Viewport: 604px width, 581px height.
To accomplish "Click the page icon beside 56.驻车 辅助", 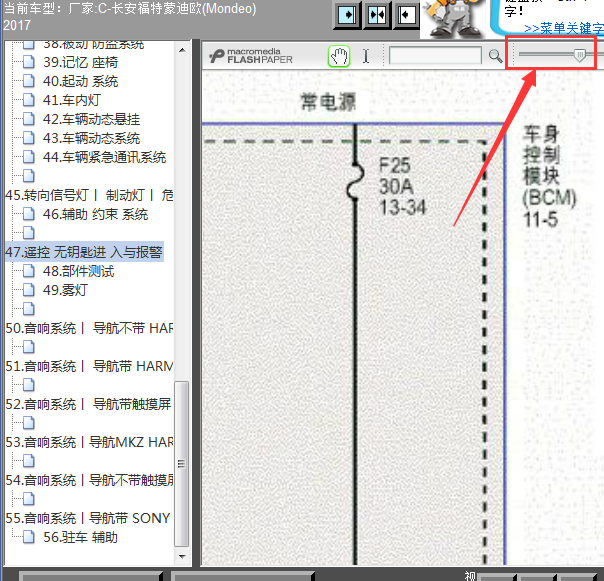I will point(29,537).
